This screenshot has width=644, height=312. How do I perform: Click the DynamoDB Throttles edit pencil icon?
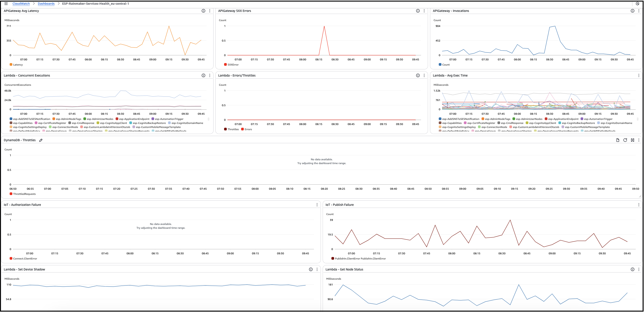pos(41,140)
